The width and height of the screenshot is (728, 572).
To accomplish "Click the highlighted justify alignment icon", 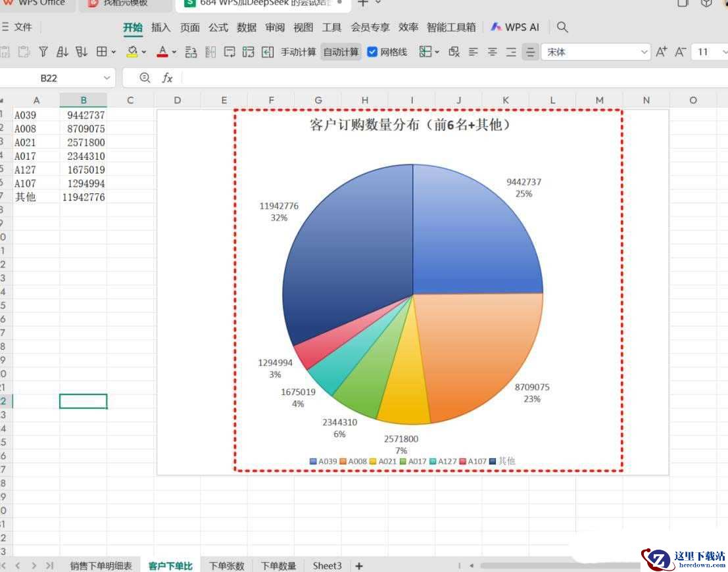I will point(530,52).
